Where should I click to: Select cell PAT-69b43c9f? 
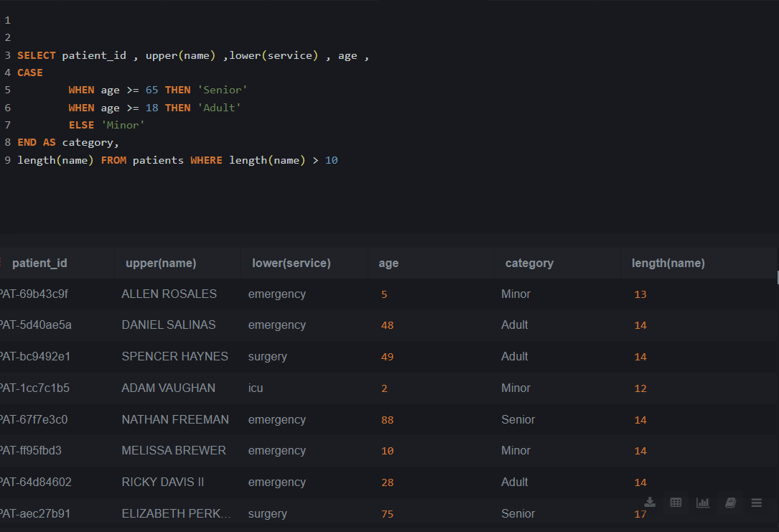[x=34, y=294]
